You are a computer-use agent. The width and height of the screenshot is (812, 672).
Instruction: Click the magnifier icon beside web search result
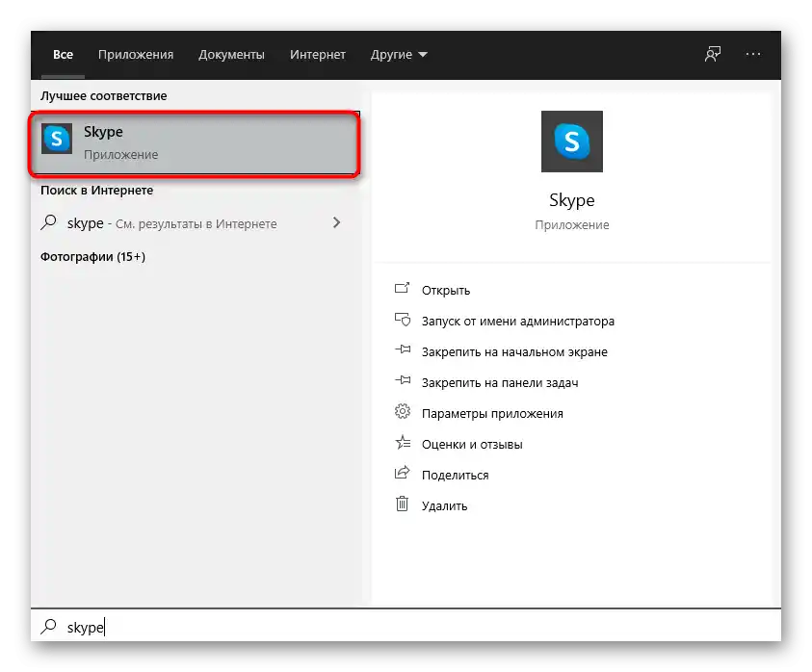click(49, 222)
